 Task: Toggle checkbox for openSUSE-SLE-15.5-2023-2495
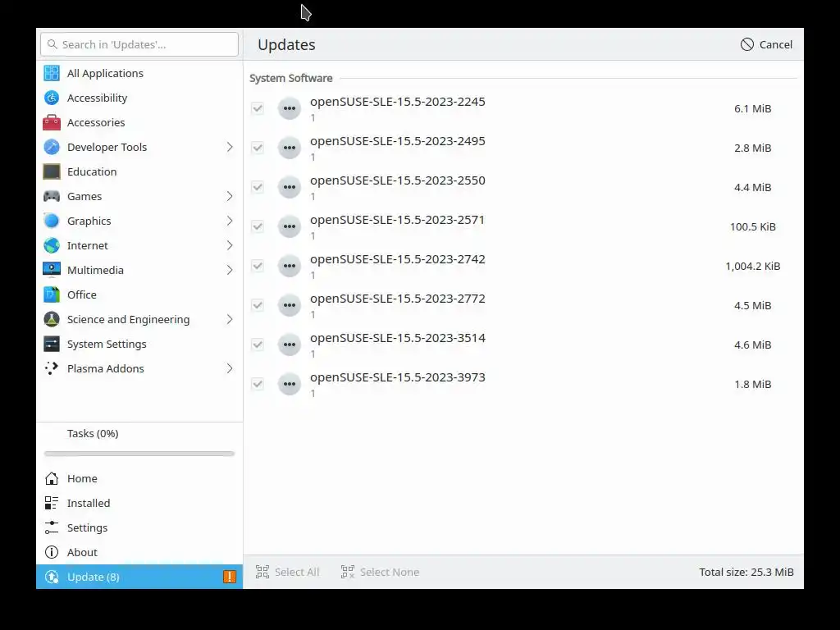[x=258, y=148]
